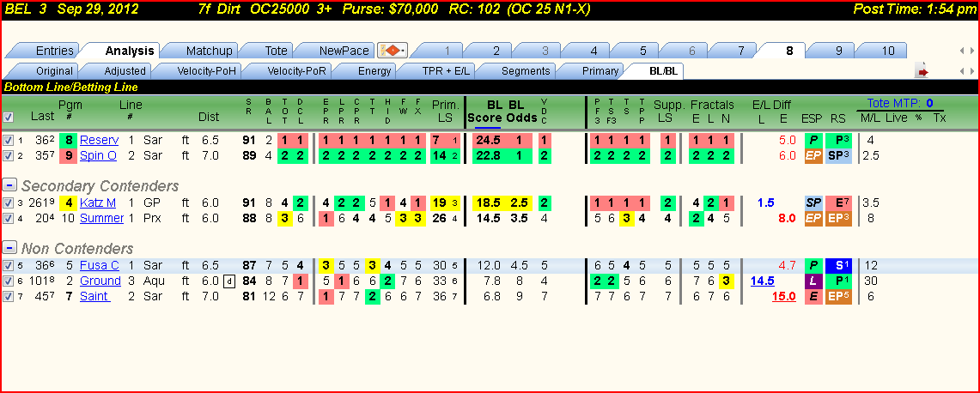Open the Saint horse link
This screenshot has width=980, height=393.
pyautogui.click(x=95, y=296)
